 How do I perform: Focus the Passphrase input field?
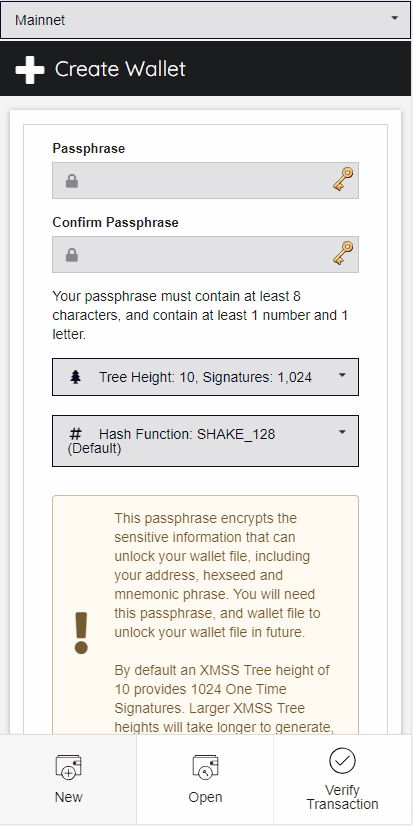205,180
